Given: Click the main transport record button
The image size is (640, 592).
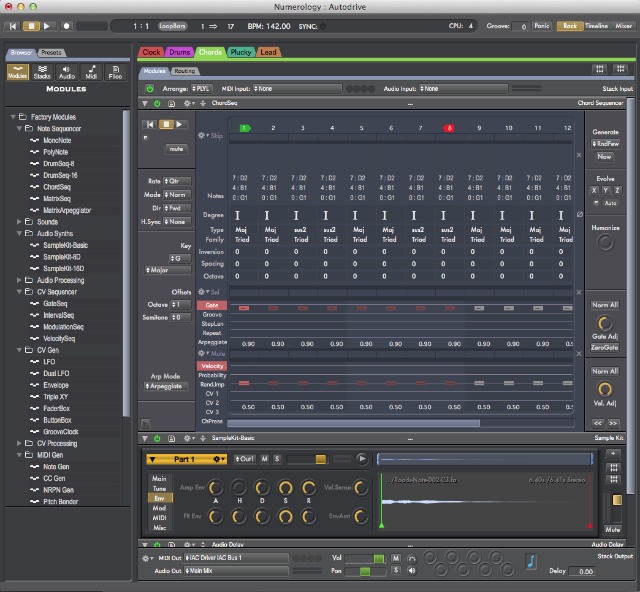Looking at the screenshot, I should [66, 26].
